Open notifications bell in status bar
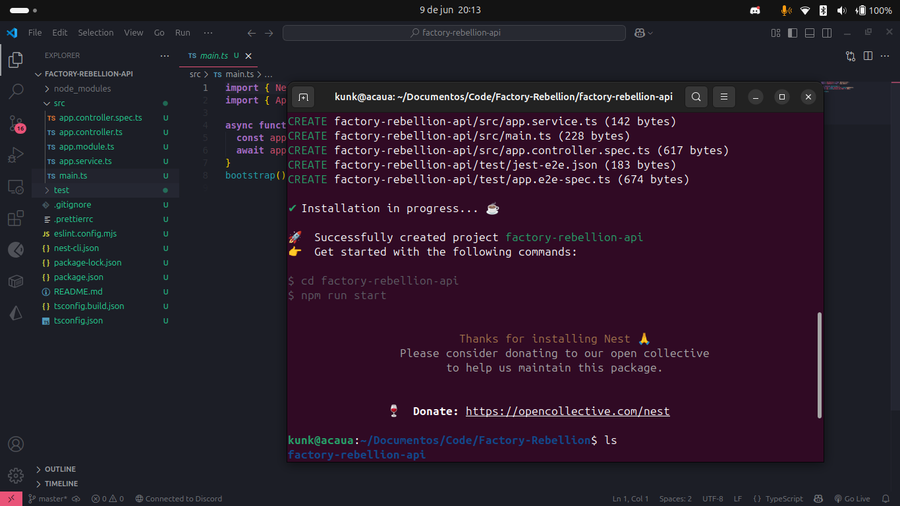 (x=886, y=499)
